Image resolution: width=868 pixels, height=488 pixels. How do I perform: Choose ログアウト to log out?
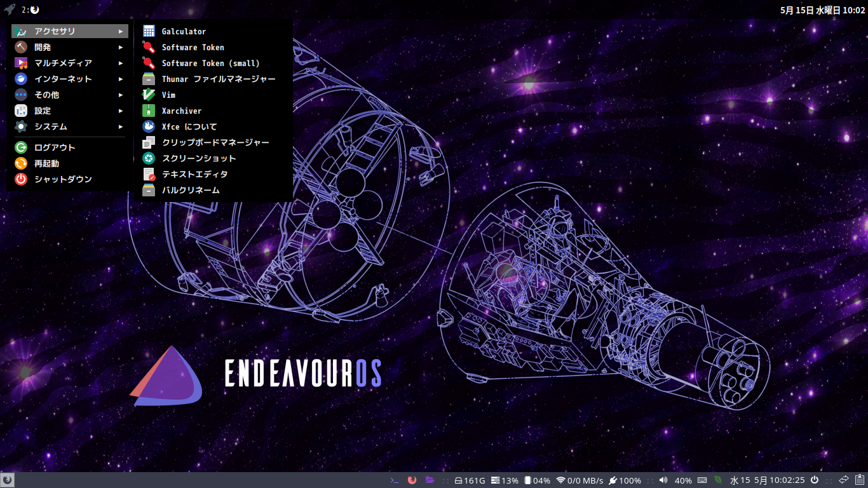(70, 147)
